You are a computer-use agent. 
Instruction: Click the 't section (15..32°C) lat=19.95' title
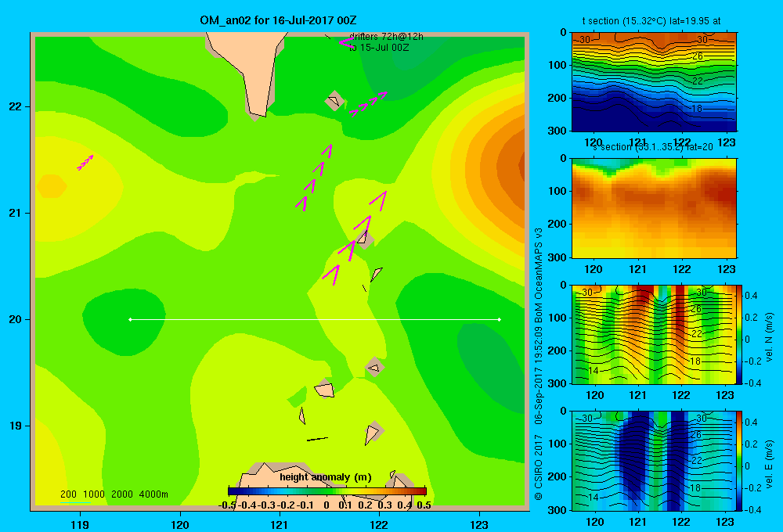[x=651, y=21]
